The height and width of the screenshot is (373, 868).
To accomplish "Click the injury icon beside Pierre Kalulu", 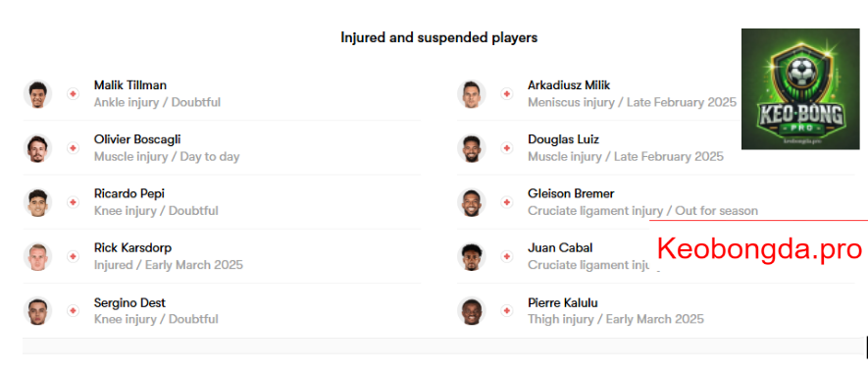I will [506, 311].
